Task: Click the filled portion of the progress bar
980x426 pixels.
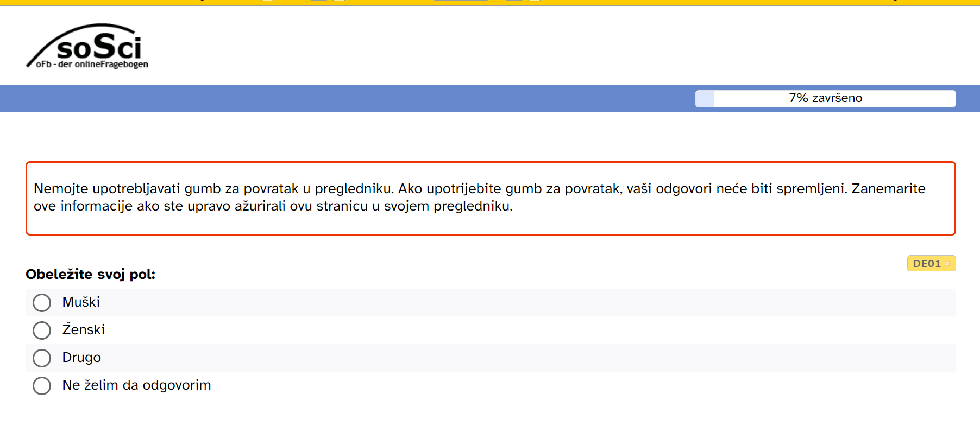Action: 705,99
